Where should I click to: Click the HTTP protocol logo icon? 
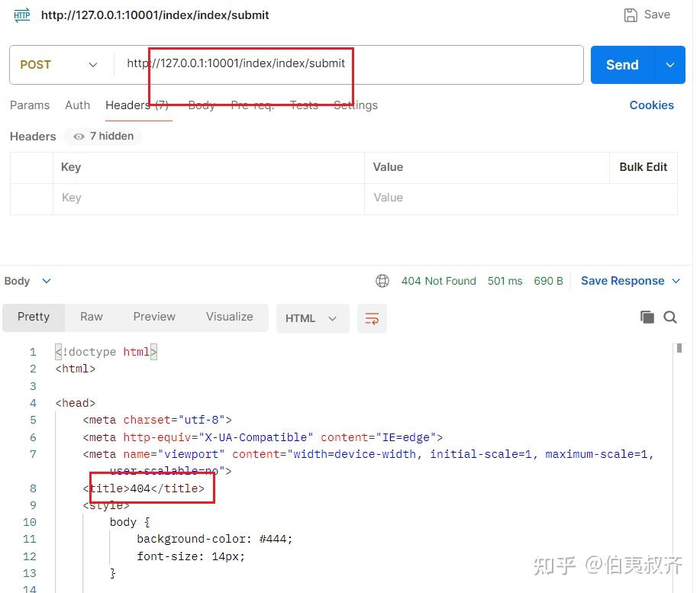21,15
